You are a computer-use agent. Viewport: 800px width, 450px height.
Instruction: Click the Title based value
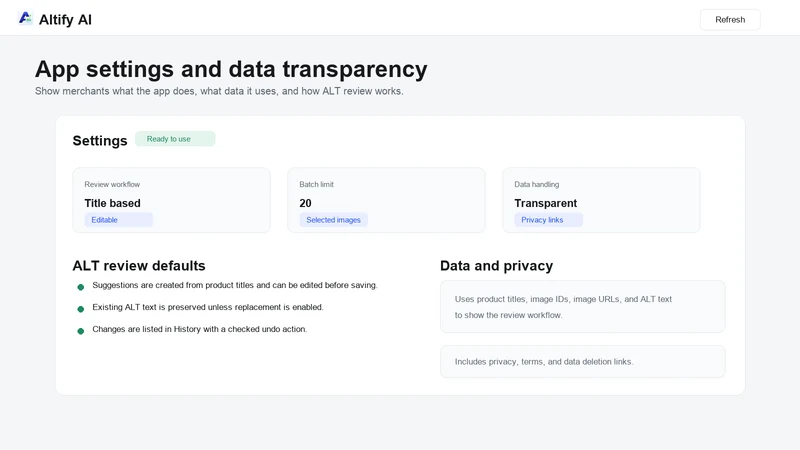point(112,203)
